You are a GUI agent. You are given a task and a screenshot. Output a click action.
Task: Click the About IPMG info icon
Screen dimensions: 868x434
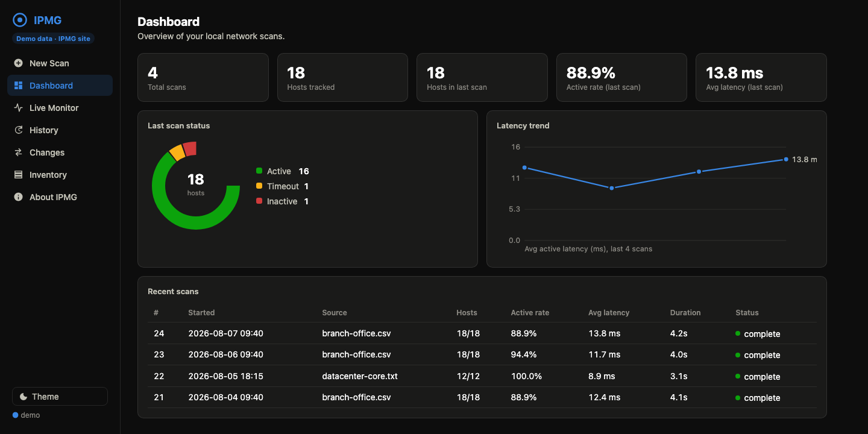18,197
